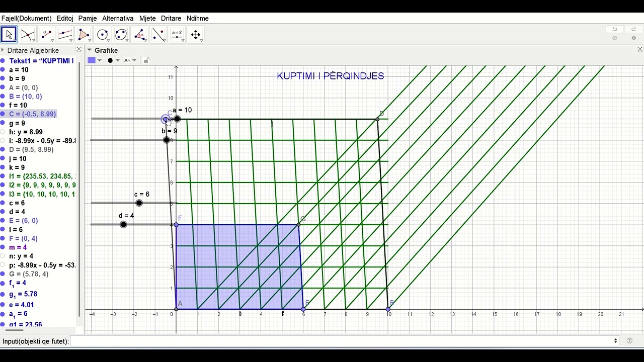Toggle visibility of list l1
The image size is (644, 362).
pyautogui.click(x=3, y=176)
